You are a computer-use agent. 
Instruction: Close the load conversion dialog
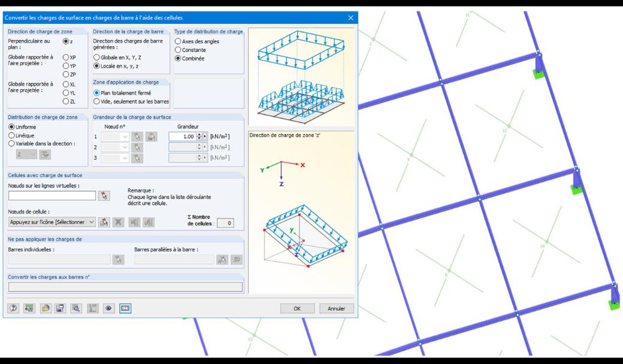(x=350, y=18)
